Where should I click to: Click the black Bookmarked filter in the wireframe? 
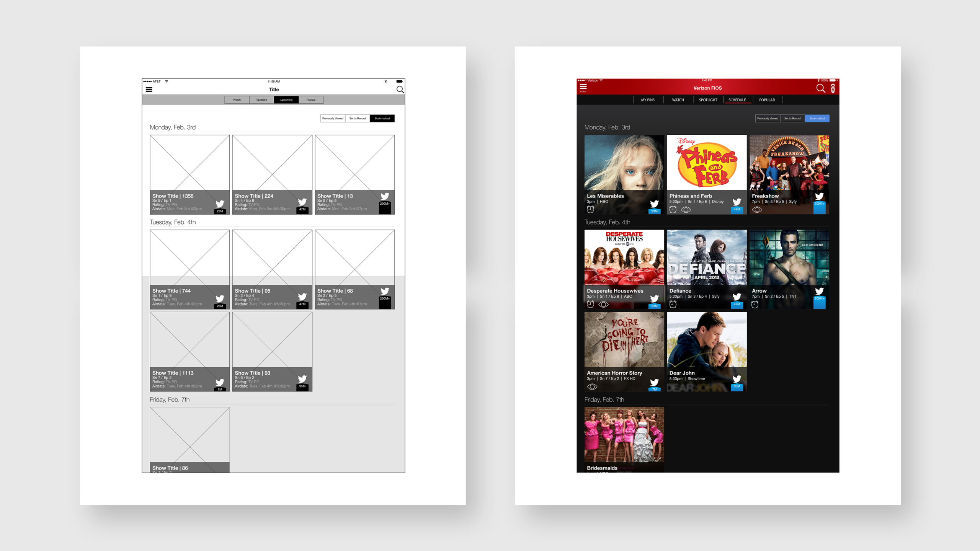(382, 119)
